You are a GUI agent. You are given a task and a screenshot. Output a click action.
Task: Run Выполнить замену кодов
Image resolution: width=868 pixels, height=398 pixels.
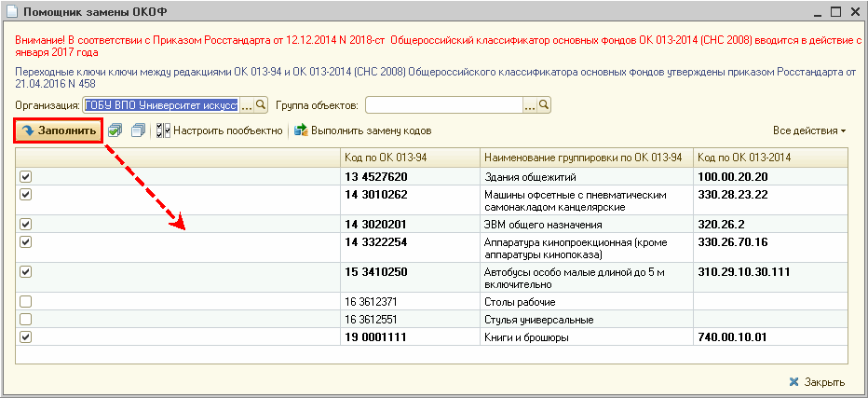(362, 130)
